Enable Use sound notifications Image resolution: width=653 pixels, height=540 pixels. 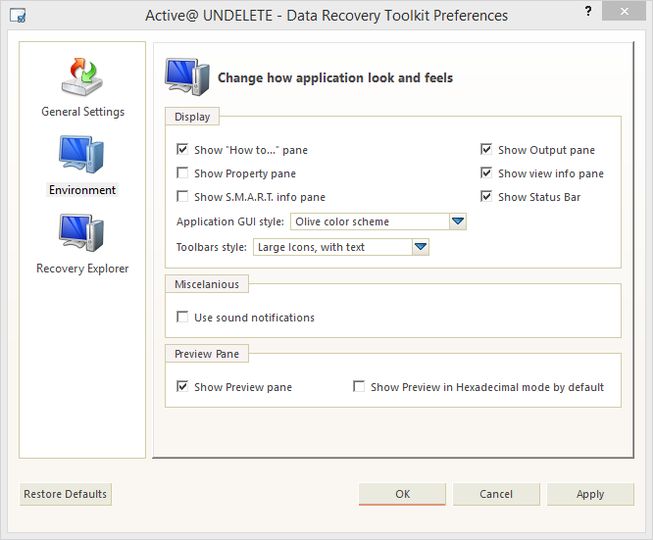(x=182, y=317)
